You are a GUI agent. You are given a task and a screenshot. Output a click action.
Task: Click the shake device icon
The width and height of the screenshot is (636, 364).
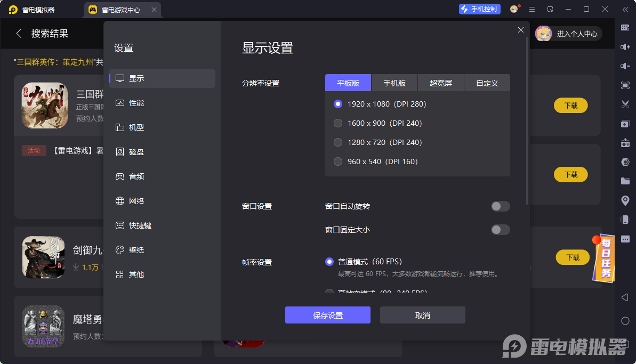tap(625, 219)
